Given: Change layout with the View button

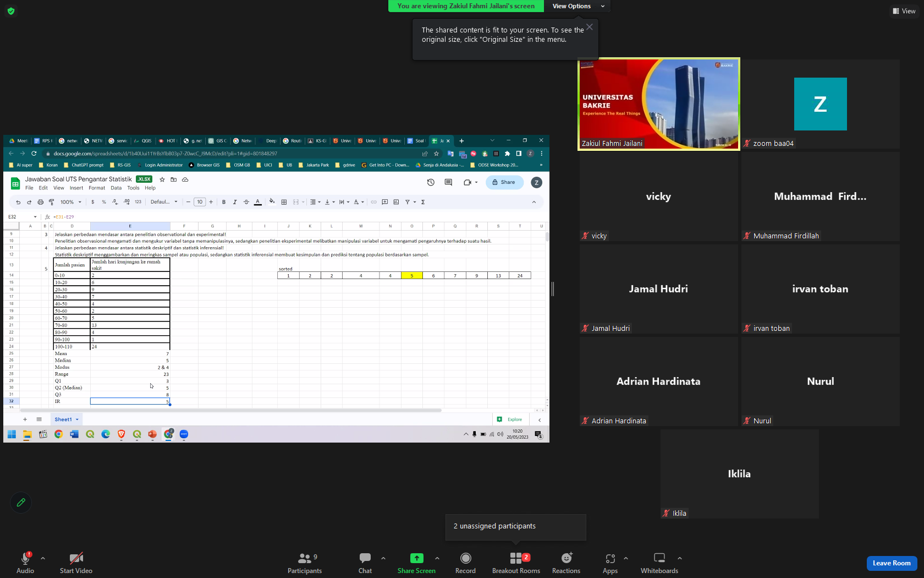Looking at the screenshot, I should coord(904,11).
